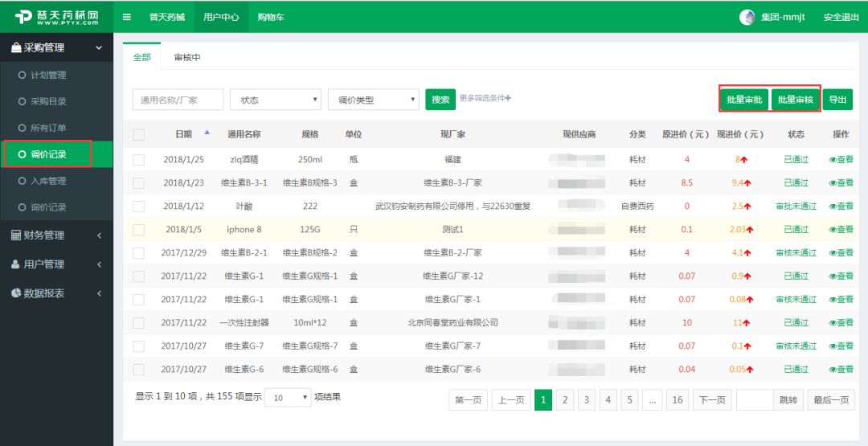Focus the page jump number field
This screenshot has width=868, height=446.
pyautogui.click(x=755, y=400)
